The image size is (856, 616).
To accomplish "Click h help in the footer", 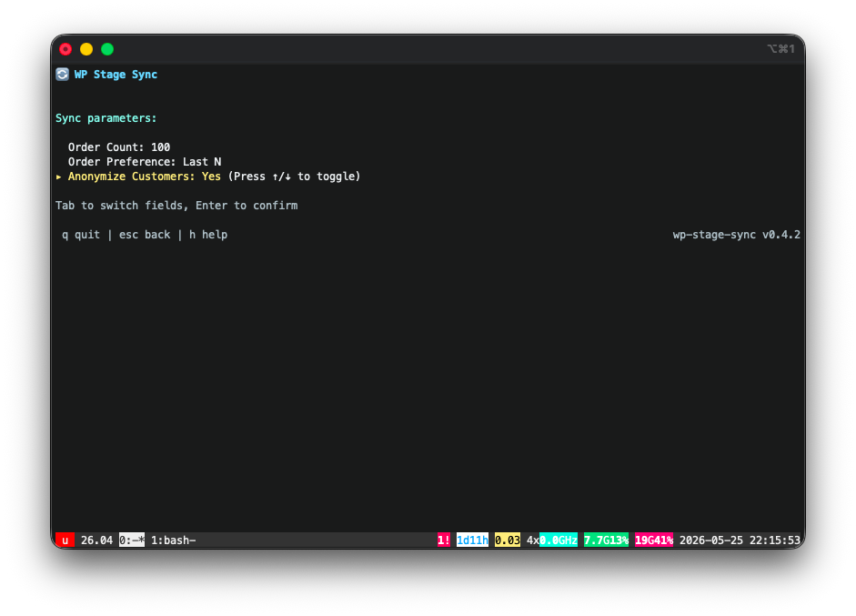I will 208,234.
